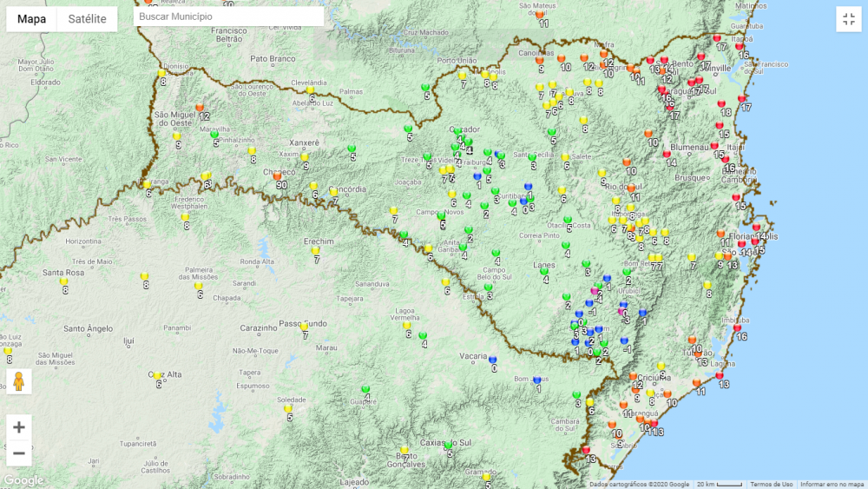Image resolution: width=868 pixels, height=489 pixels.
Task: Open the Termos de Uso link
Action: (771, 484)
